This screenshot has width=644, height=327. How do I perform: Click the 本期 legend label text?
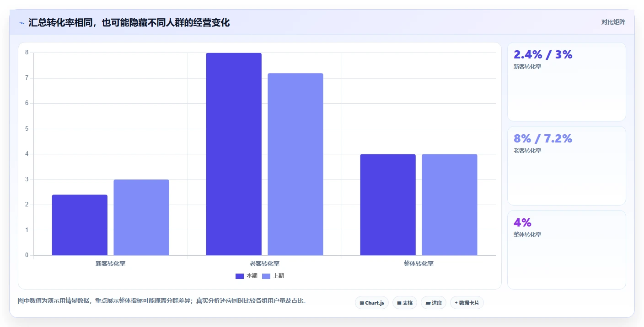click(x=252, y=276)
